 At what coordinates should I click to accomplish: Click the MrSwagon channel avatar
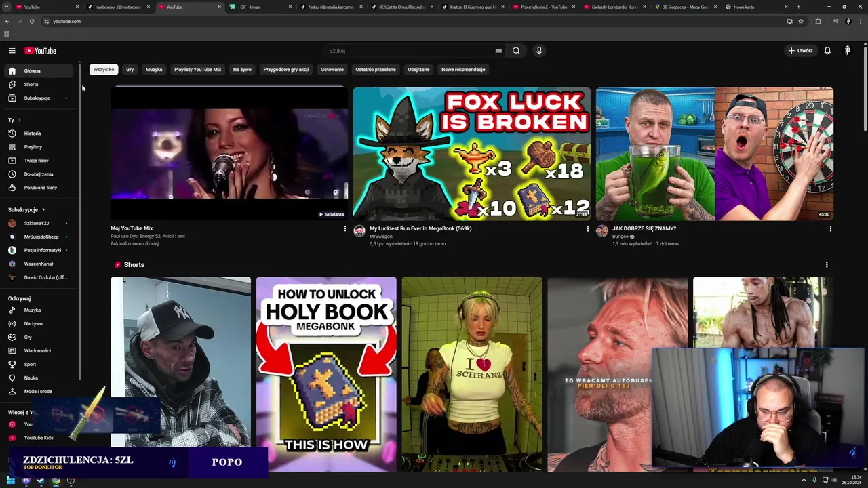(359, 231)
